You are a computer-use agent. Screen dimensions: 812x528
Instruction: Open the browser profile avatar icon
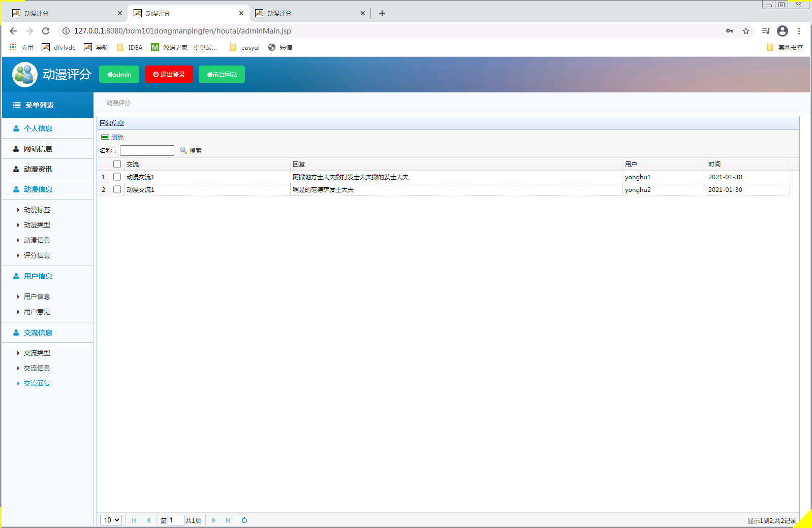pyautogui.click(x=783, y=31)
